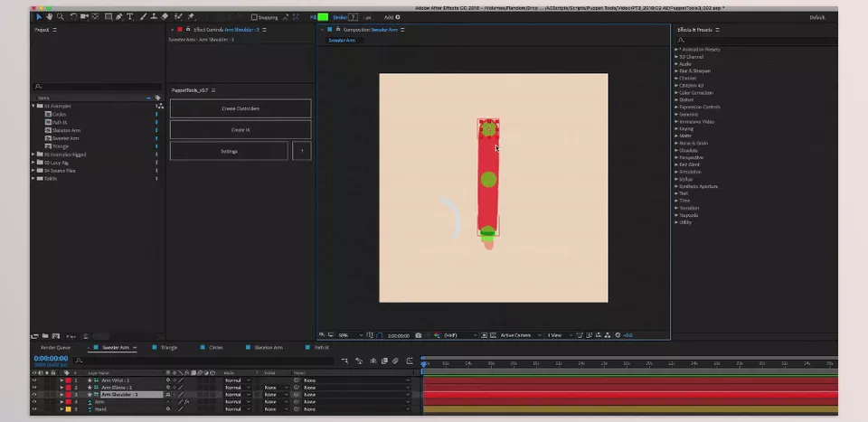Select the Hand tool
868x422 pixels.
point(49,17)
